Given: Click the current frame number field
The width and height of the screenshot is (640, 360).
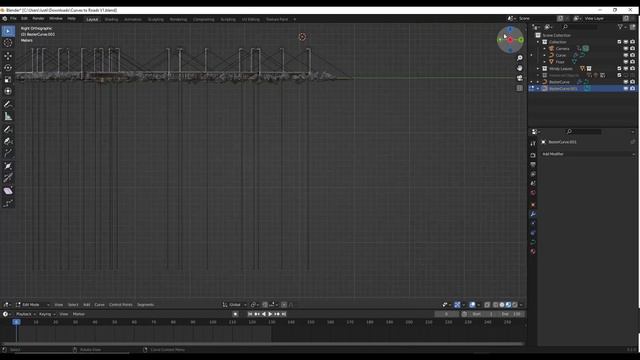Looking at the screenshot, I should [447, 314].
